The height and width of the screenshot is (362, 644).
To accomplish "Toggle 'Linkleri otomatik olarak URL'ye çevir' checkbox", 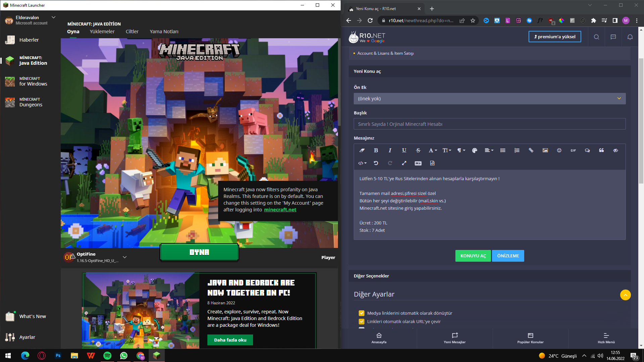I will 361,321.
